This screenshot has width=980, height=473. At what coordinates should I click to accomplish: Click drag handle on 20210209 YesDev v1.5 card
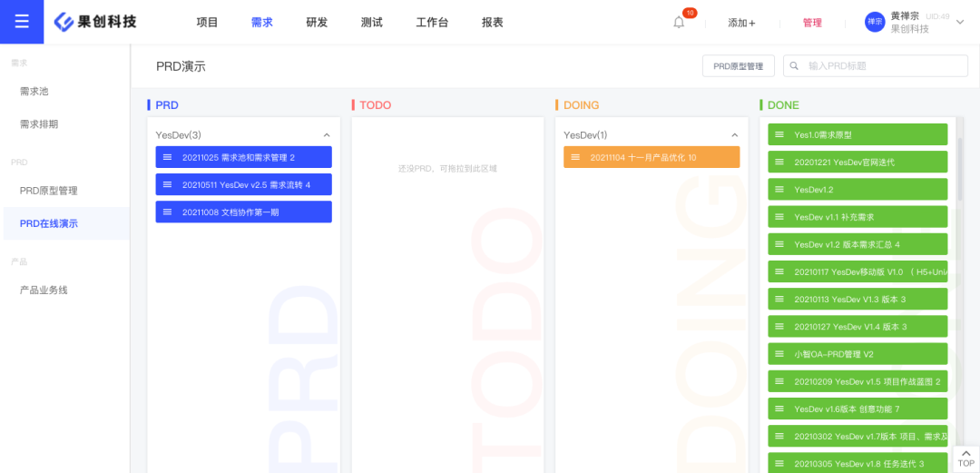pos(779,381)
